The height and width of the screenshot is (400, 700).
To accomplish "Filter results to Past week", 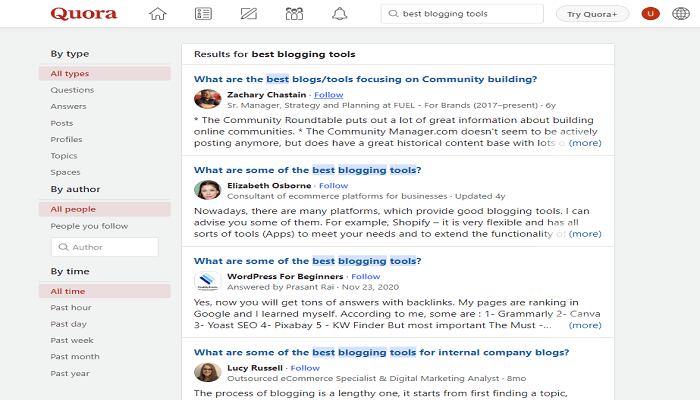I will pos(72,340).
